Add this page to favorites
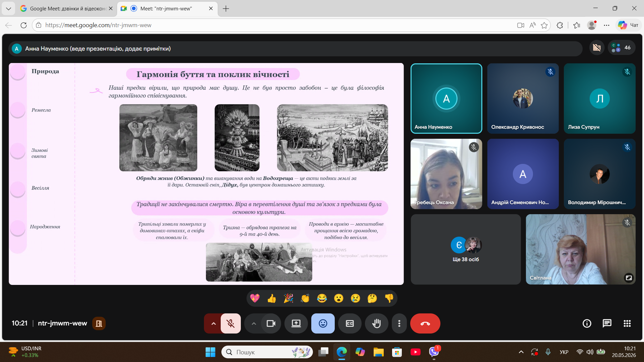 tap(544, 25)
